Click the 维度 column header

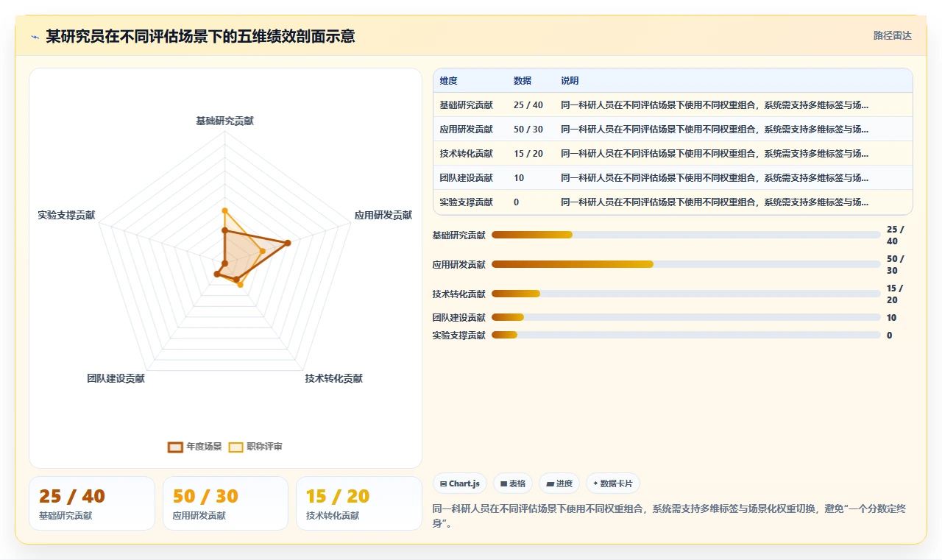pos(448,80)
